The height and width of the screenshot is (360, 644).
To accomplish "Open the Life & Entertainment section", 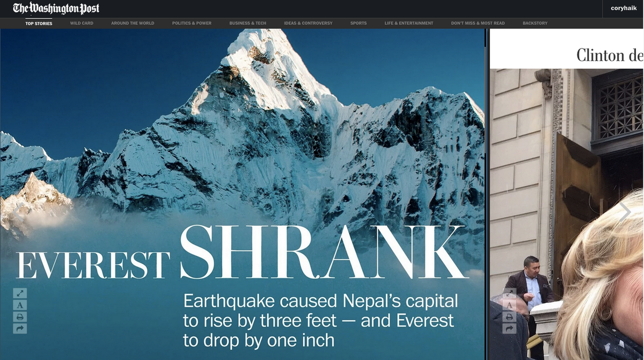I will click(409, 23).
